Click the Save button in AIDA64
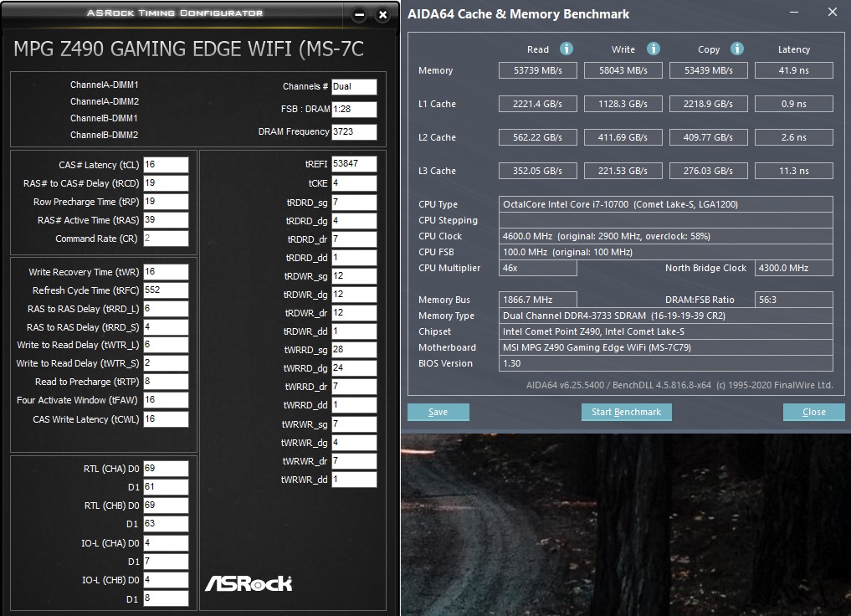Viewport: 851px width, 616px height. point(438,412)
